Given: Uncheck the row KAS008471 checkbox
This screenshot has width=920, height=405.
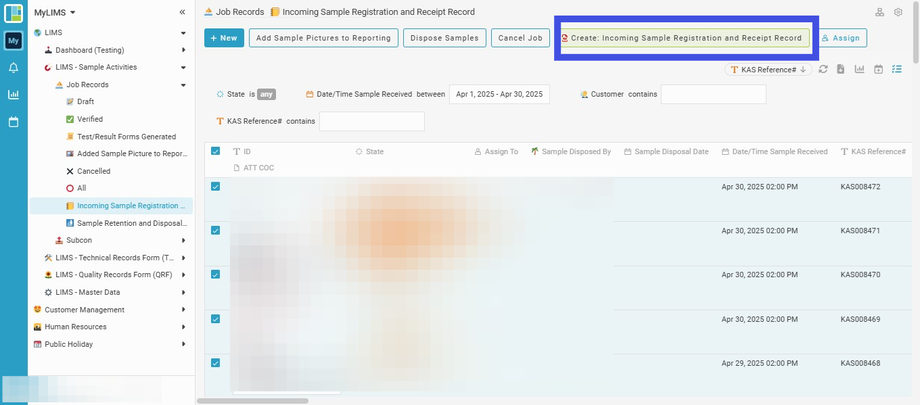Looking at the screenshot, I should tap(215, 230).
